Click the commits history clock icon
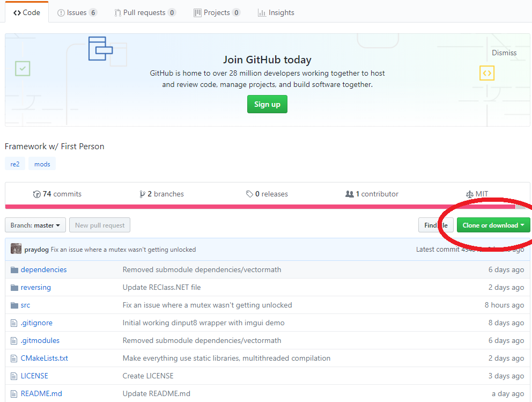The width and height of the screenshot is (532, 402). [x=36, y=194]
